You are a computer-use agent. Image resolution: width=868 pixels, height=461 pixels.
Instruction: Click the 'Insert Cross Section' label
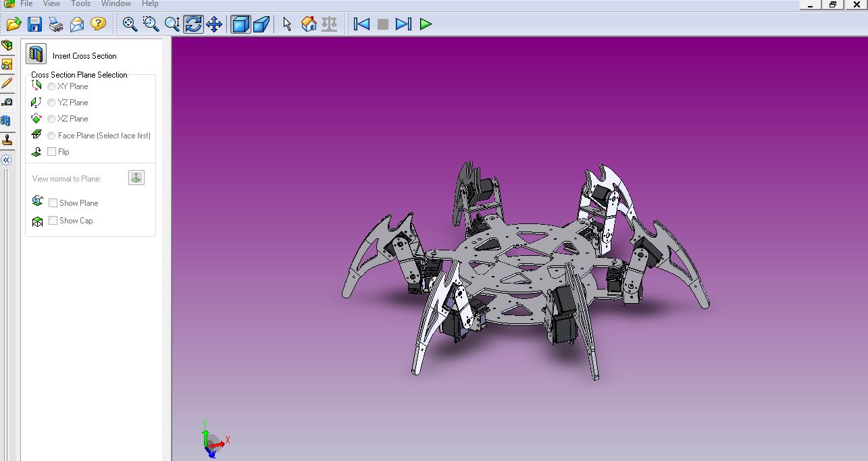tap(84, 56)
